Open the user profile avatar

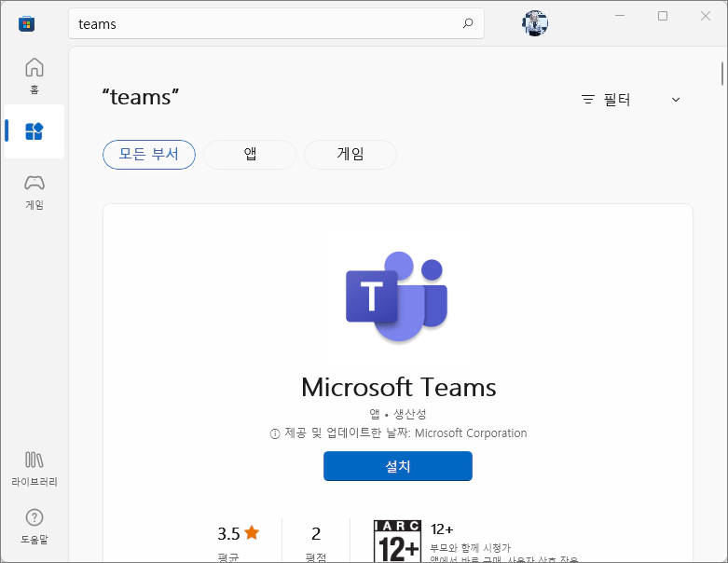coord(535,23)
